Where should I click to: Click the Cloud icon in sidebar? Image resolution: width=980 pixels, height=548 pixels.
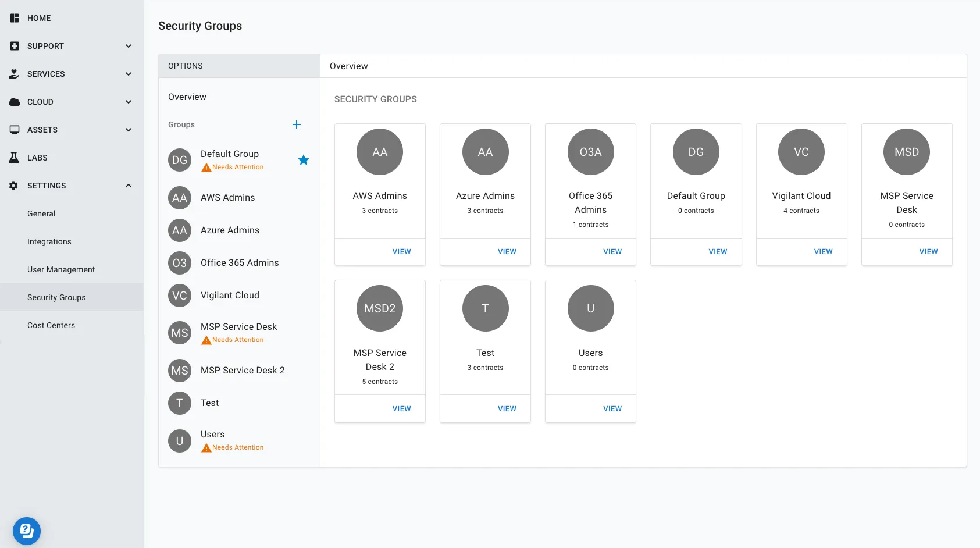pos(15,102)
